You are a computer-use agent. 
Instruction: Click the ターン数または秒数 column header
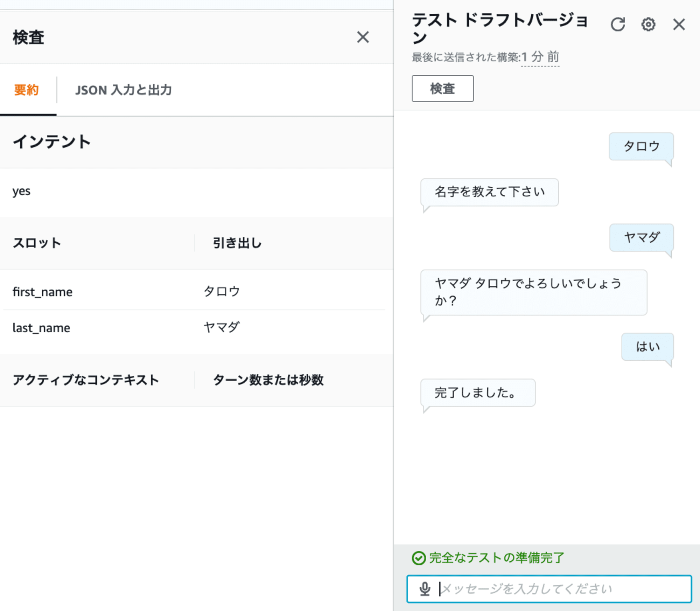[x=268, y=380]
